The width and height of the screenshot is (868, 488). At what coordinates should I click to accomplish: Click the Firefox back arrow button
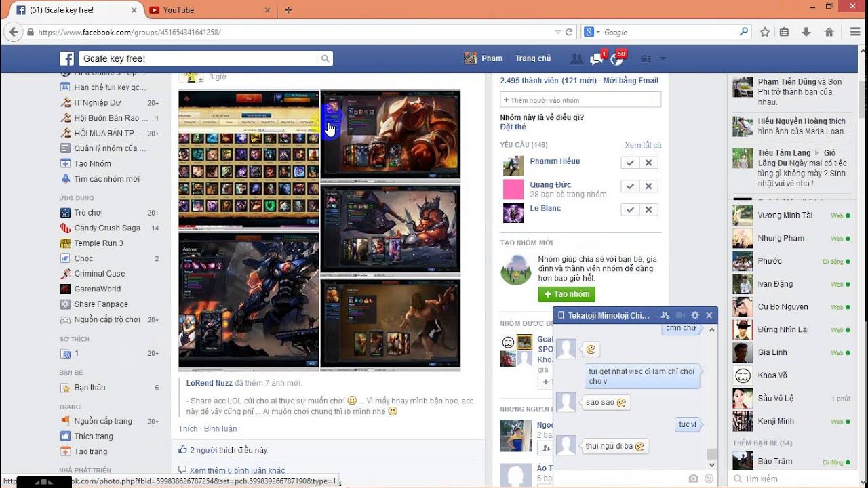[x=14, y=32]
